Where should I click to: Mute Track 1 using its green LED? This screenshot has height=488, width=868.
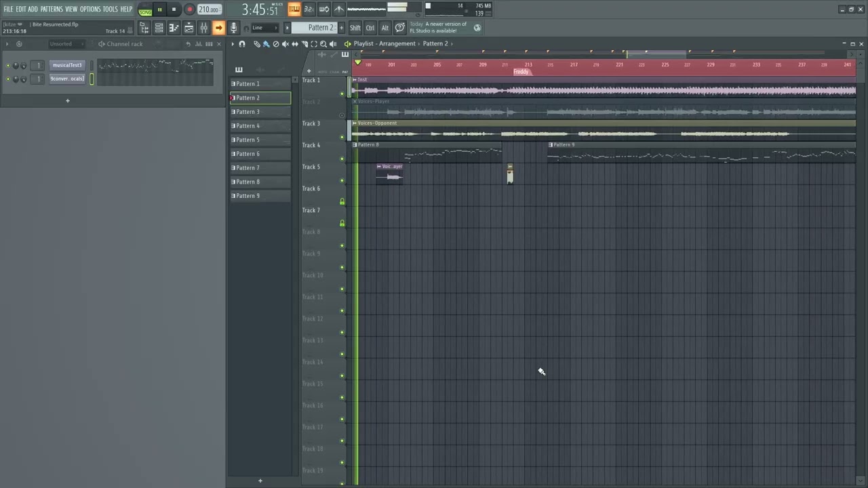342,94
